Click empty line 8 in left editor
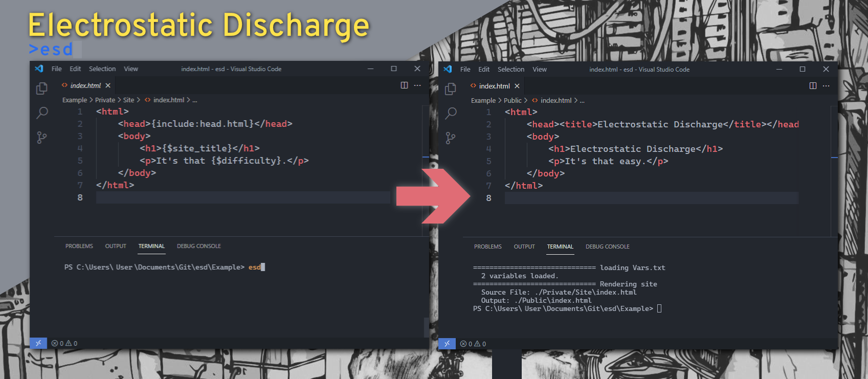868x379 pixels. (243, 197)
